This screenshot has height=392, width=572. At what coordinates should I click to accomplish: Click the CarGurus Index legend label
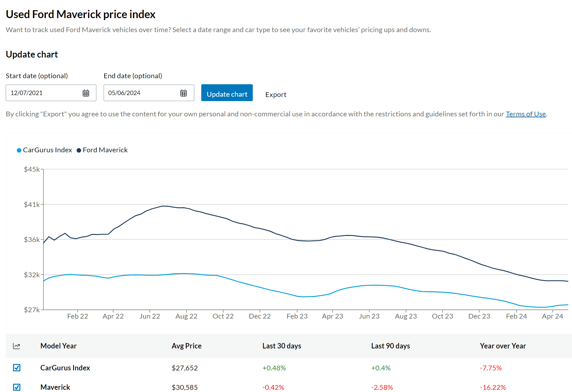click(47, 150)
